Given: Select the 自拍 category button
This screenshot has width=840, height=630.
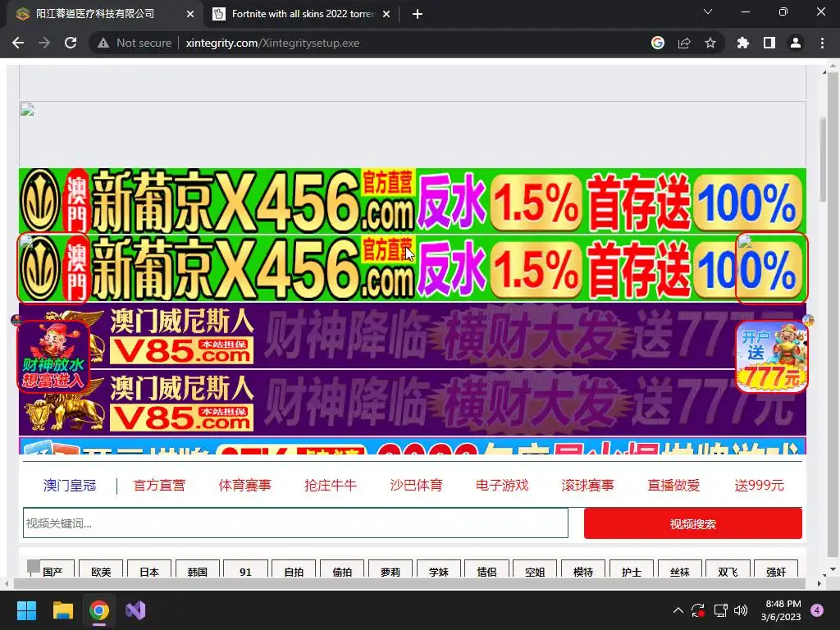Looking at the screenshot, I should pos(294,569).
